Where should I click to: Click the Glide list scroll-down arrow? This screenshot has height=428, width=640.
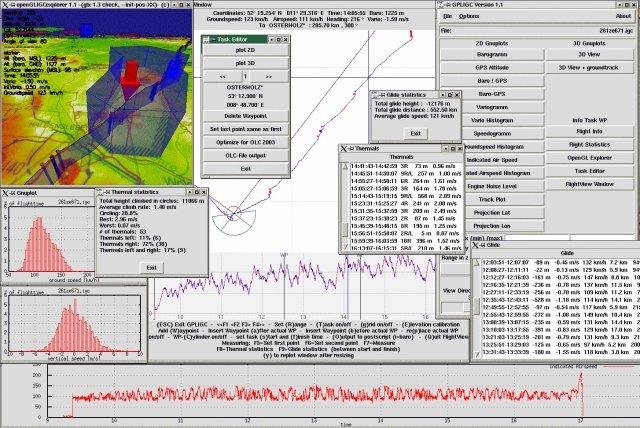(x=476, y=354)
